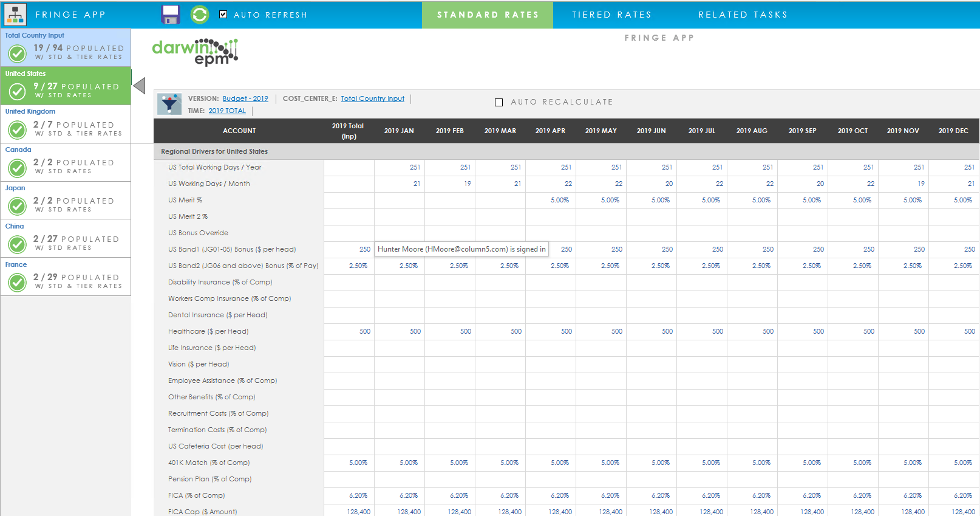Toggle the Auto Refresh checkbox
The image size is (980, 516).
223,14
